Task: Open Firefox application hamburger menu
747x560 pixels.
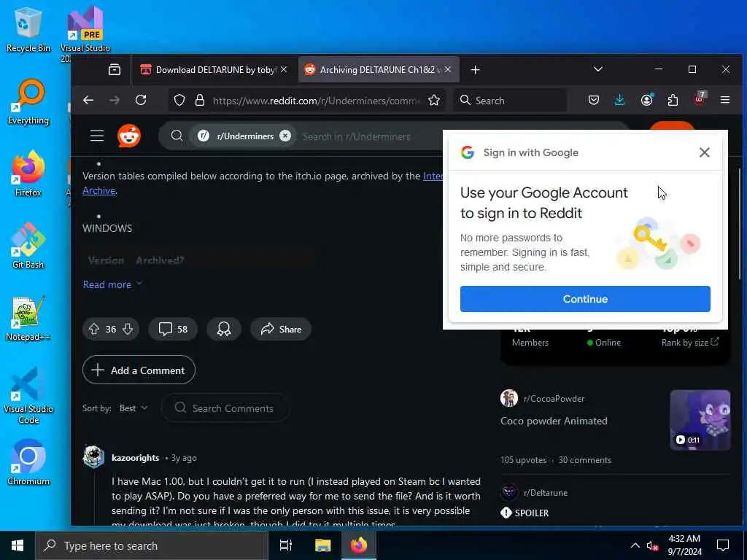Action: pyautogui.click(x=725, y=100)
